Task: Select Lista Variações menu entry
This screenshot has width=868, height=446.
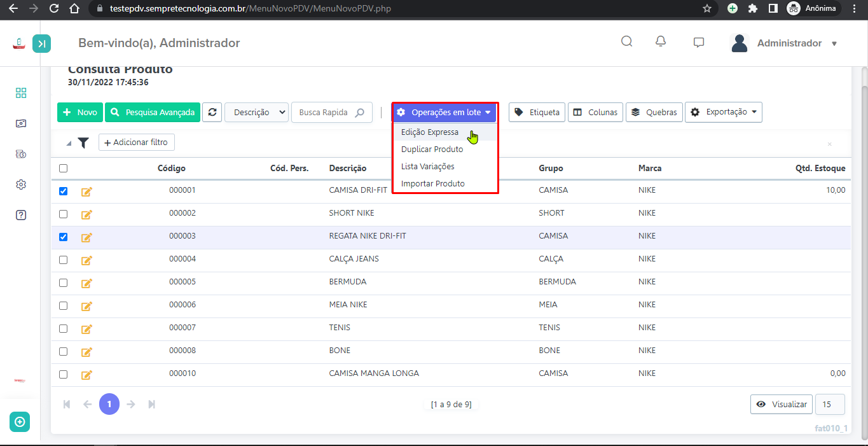Action: click(428, 167)
